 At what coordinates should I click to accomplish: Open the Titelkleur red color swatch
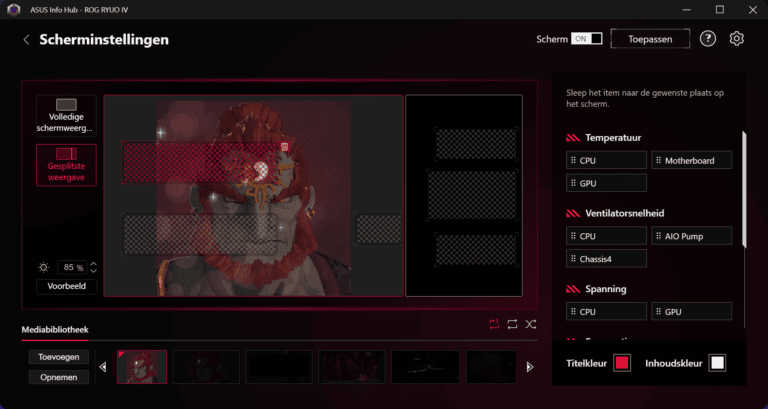coord(621,363)
